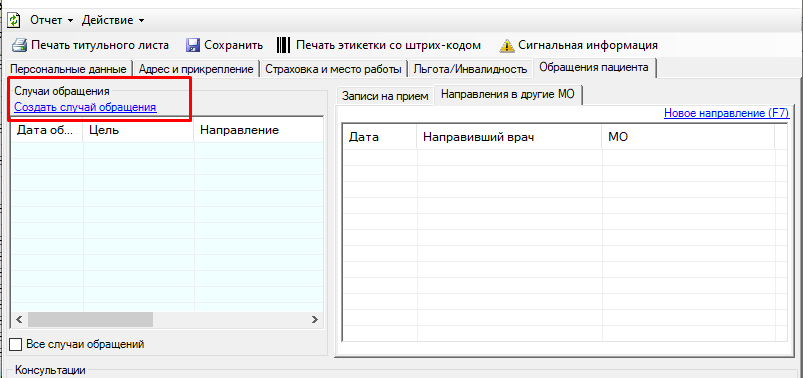Click the Дата column header in referrals
The height and width of the screenshot is (378, 803).
coord(379,137)
